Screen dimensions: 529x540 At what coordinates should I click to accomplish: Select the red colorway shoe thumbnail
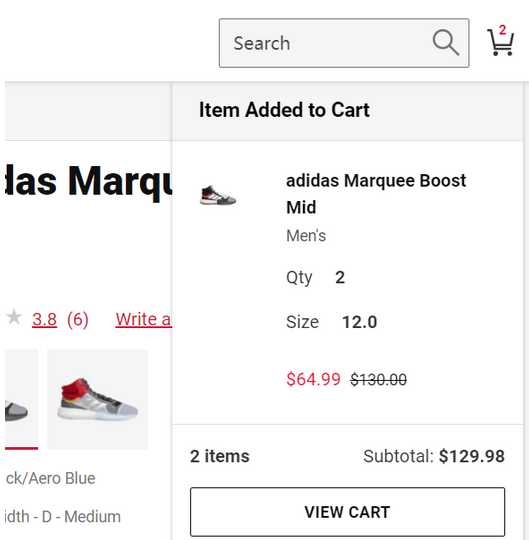[x=97, y=399]
